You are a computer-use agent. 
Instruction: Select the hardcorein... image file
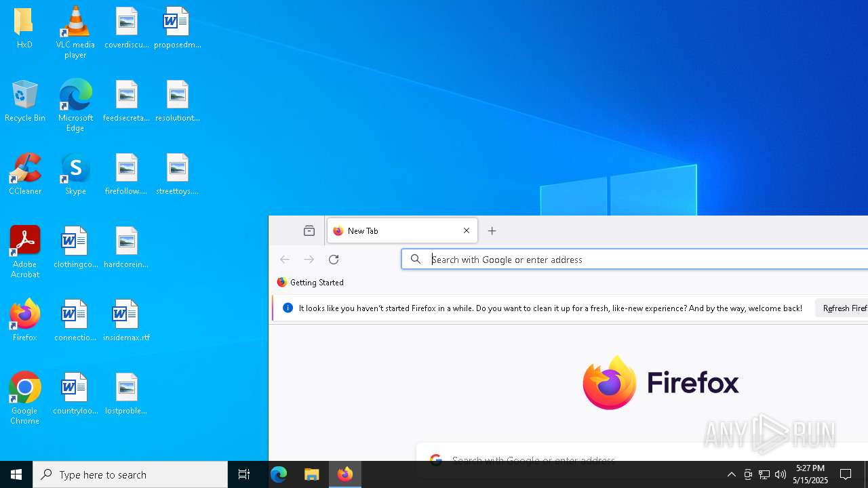(x=126, y=248)
